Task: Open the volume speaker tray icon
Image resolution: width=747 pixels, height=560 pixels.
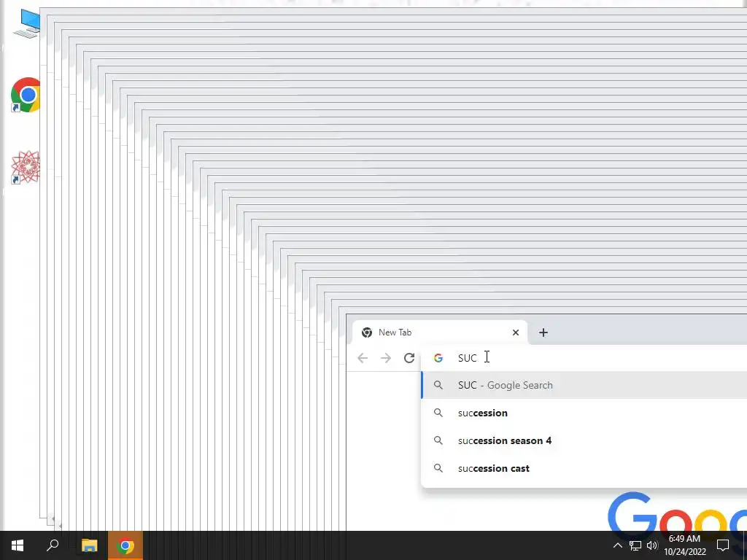Action: click(652, 545)
